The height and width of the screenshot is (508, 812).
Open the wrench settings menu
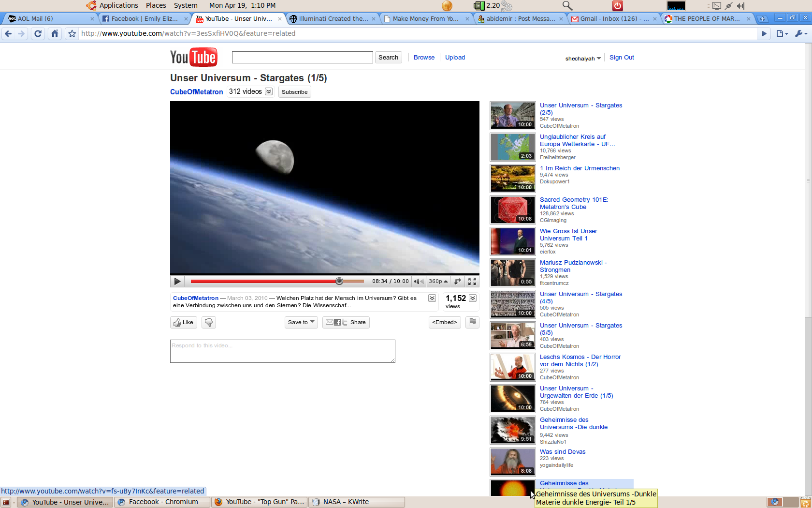[x=801, y=33]
